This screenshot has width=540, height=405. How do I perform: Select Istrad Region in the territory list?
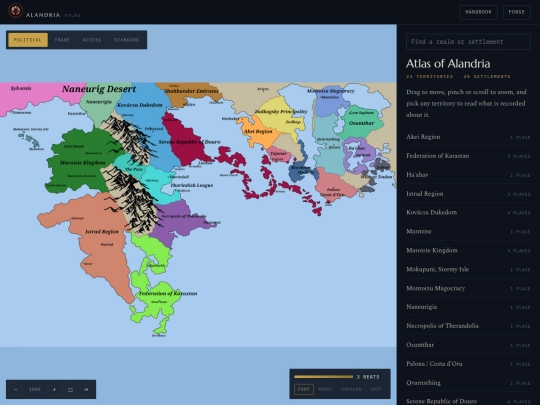468,194
